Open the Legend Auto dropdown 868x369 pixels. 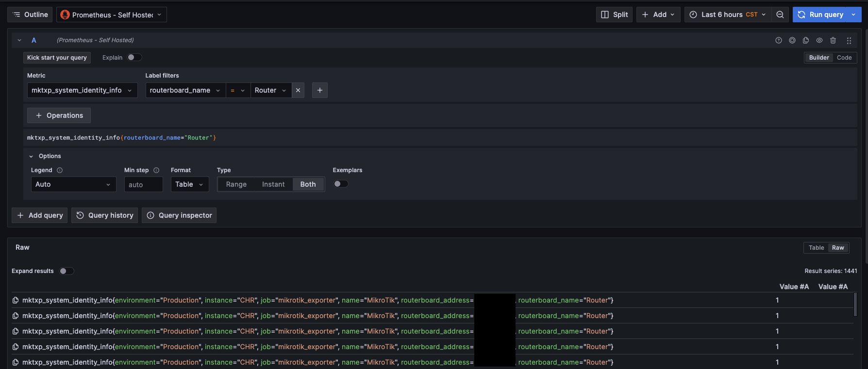(x=74, y=184)
